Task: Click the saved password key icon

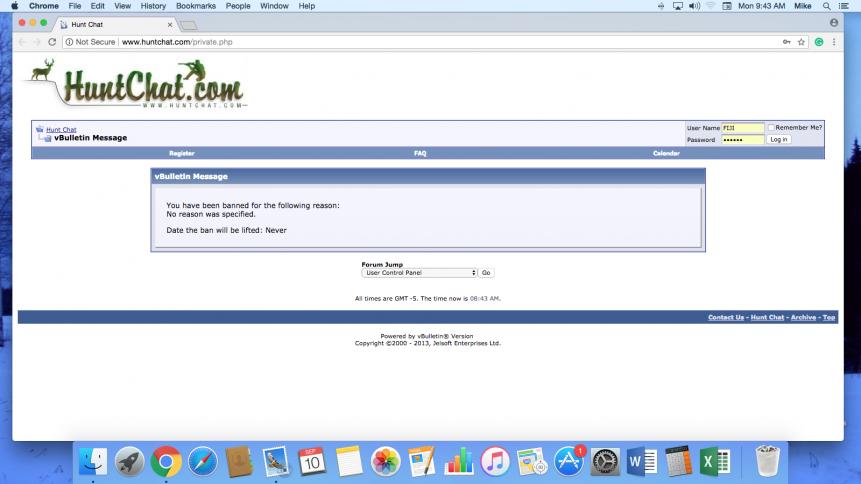Action: tap(787, 42)
